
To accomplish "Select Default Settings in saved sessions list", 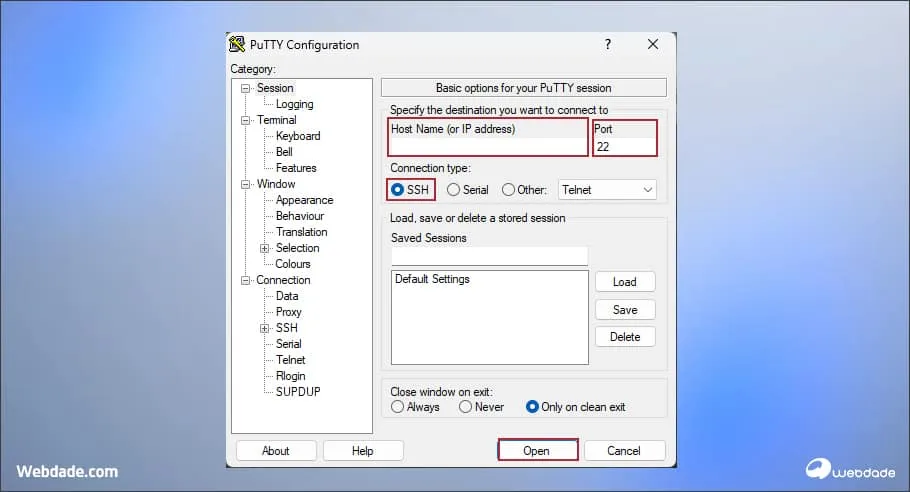I will click(432, 279).
